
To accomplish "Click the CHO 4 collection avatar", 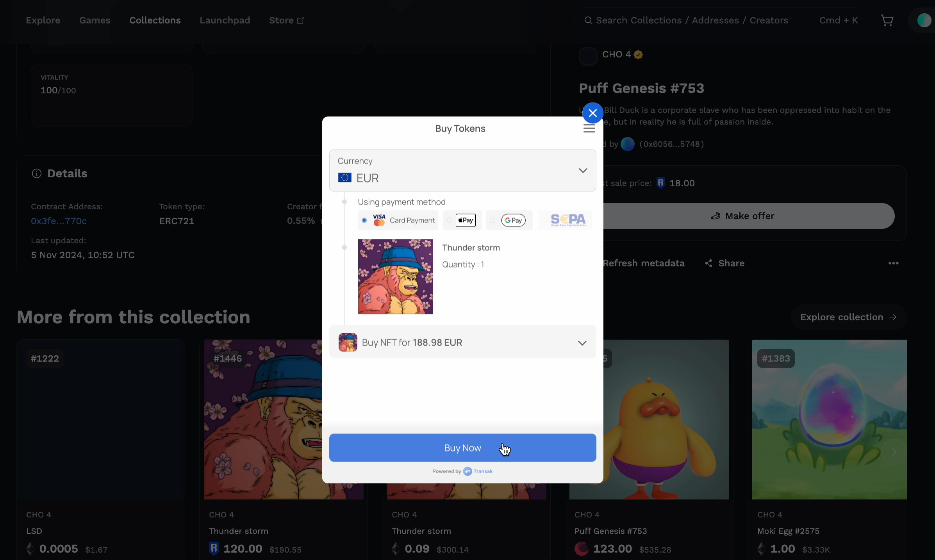I will point(588,55).
